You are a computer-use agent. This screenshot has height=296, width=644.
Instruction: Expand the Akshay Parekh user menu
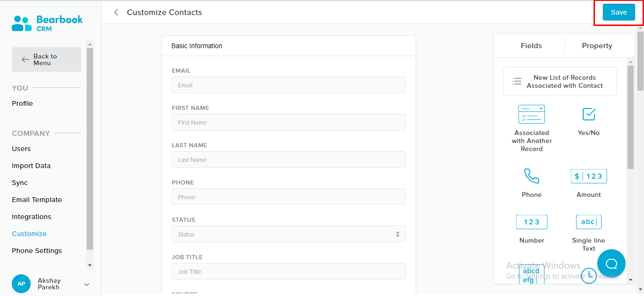click(x=87, y=284)
